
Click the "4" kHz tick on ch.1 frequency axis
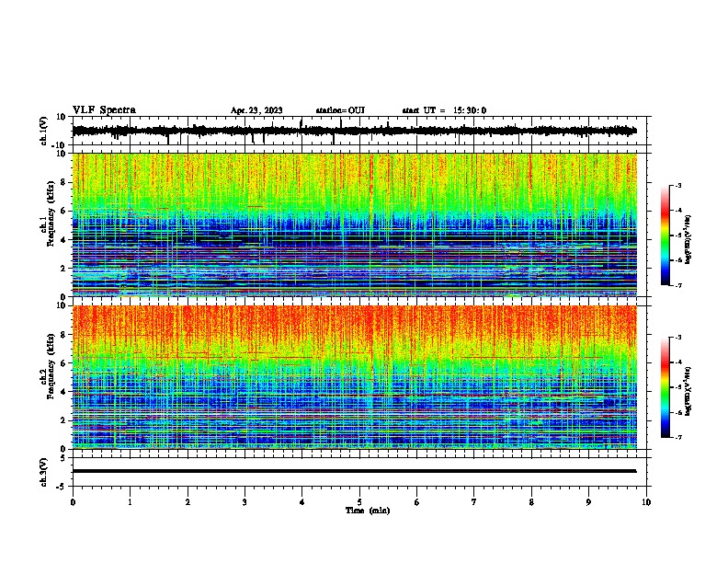(63, 240)
